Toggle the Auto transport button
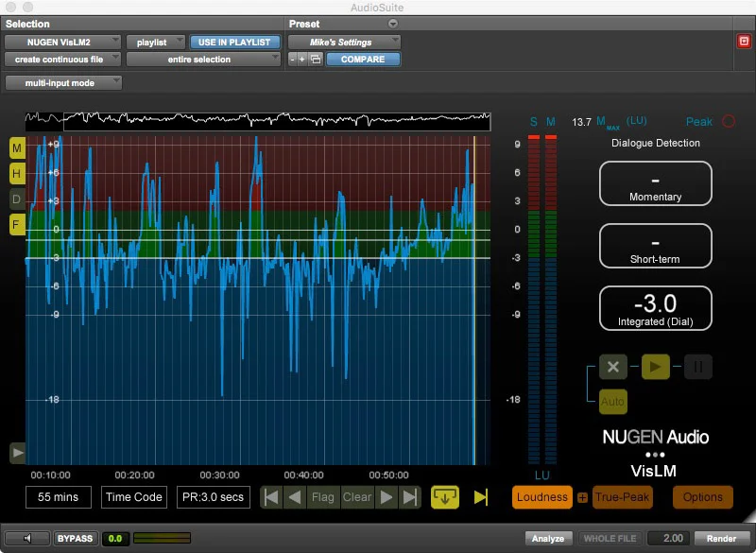This screenshot has width=756, height=553. 613,402
